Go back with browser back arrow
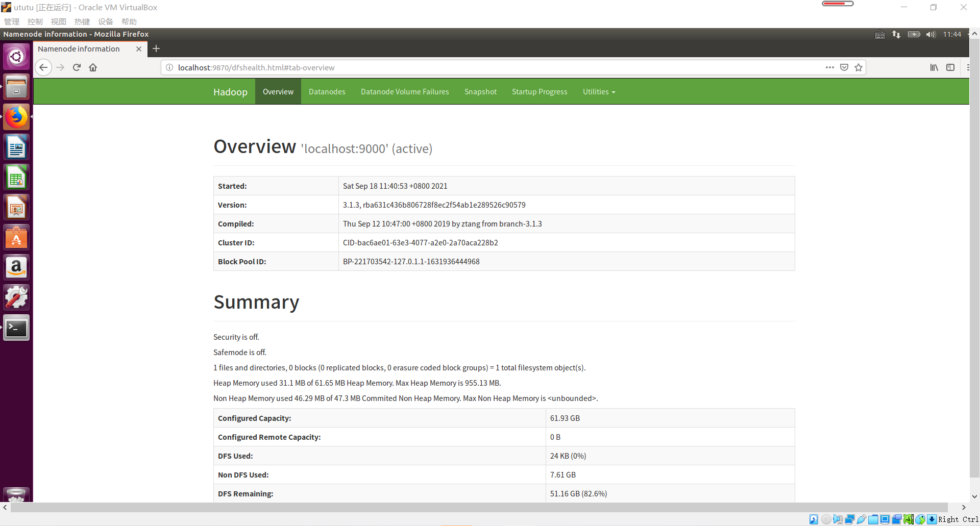Screen dimensions: 980x526 [43, 67]
